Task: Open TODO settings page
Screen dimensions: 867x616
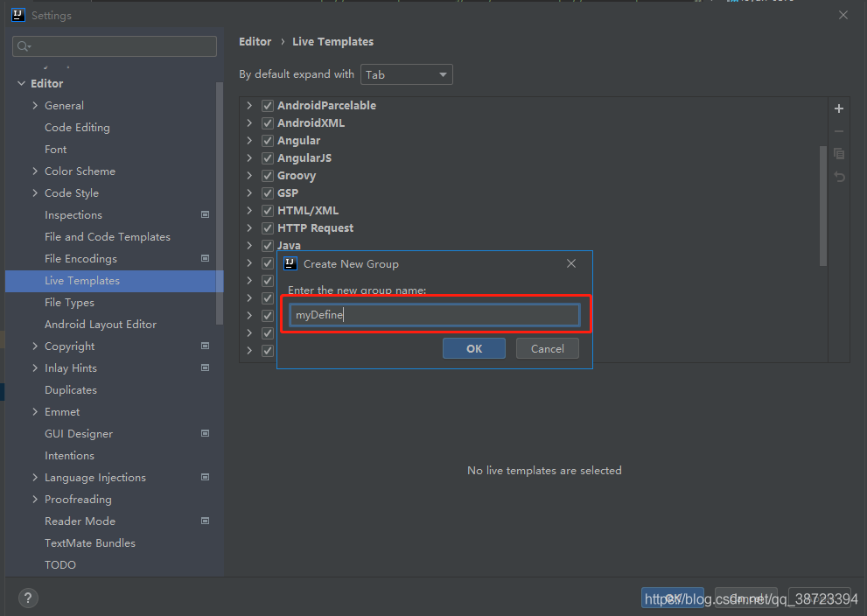Action: pos(60,565)
